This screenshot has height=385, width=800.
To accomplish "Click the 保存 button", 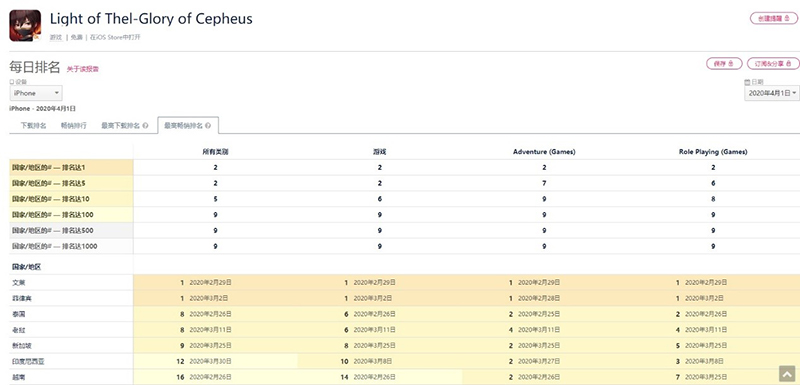I will pos(724,64).
